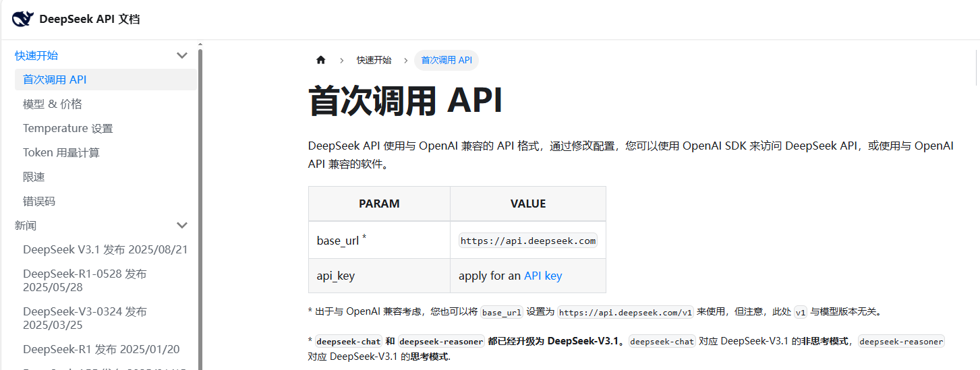
Task: Collapse the 快速开始 section chevron
Action: coord(182,55)
